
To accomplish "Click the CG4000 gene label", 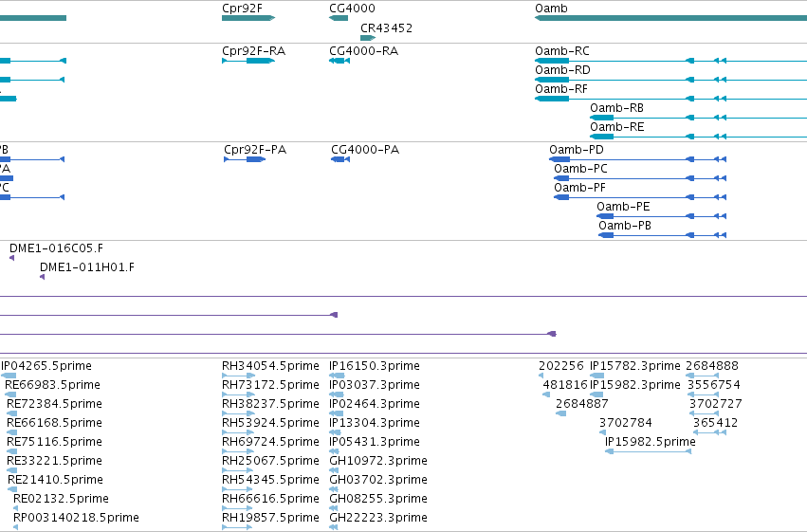I will click(352, 9).
